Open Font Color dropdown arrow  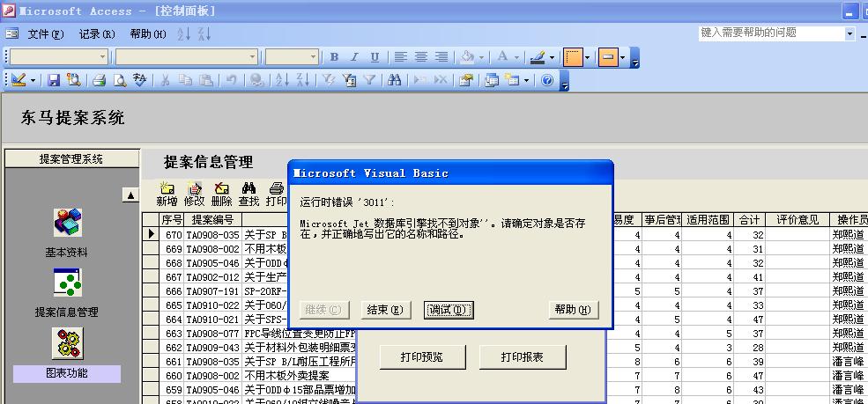[x=516, y=57]
